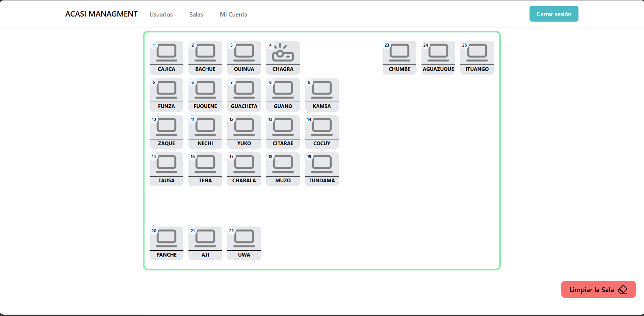The image size is (644, 316).
Task: Click the ITUANGO laptop icon
Action: pyautogui.click(x=477, y=52)
